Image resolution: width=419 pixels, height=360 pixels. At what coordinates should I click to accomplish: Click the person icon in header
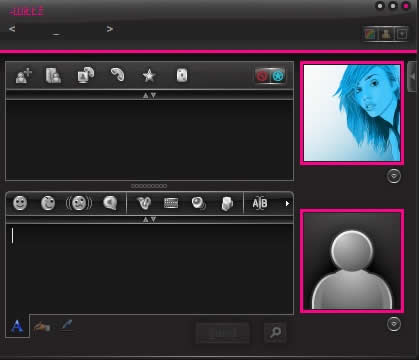386,34
